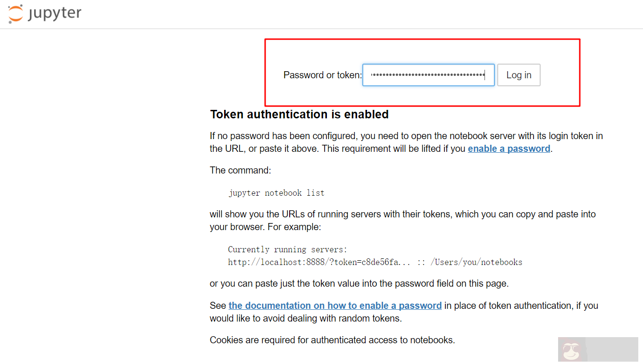Image resolution: width=643 pixels, height=364 pixels.
Task: Click "The command:" text line
Action: tap(240, 170)
